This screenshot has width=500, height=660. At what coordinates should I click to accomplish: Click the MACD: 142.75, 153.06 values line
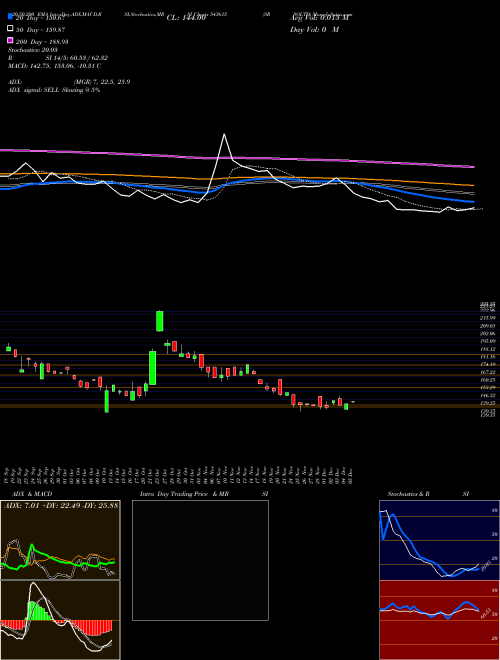click(54, 66)
